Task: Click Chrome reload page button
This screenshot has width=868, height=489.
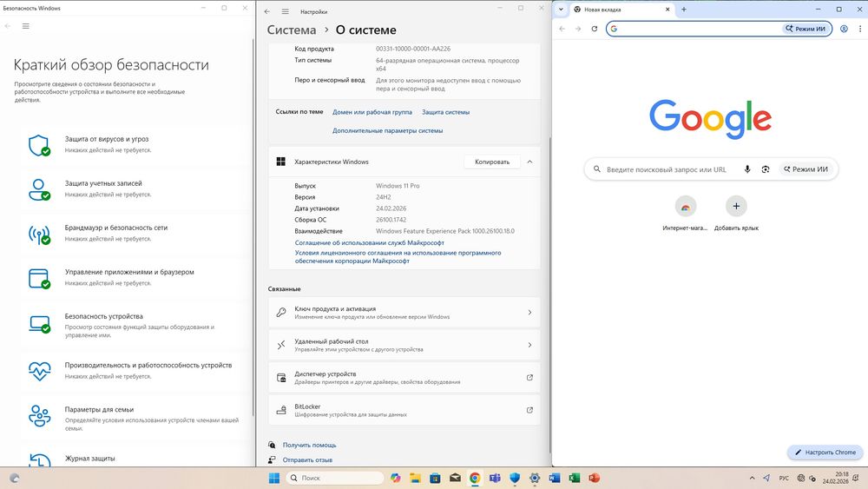Action: [594, 29]
